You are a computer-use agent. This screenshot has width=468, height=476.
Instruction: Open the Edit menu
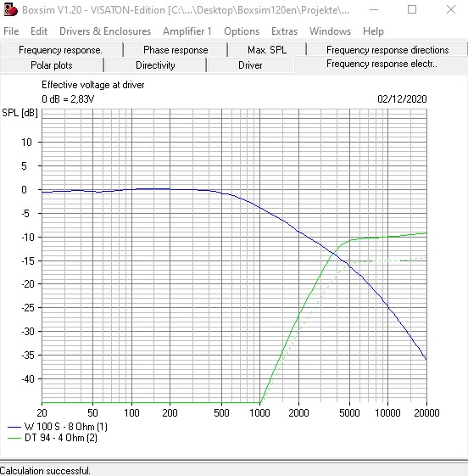click(39, 31)
